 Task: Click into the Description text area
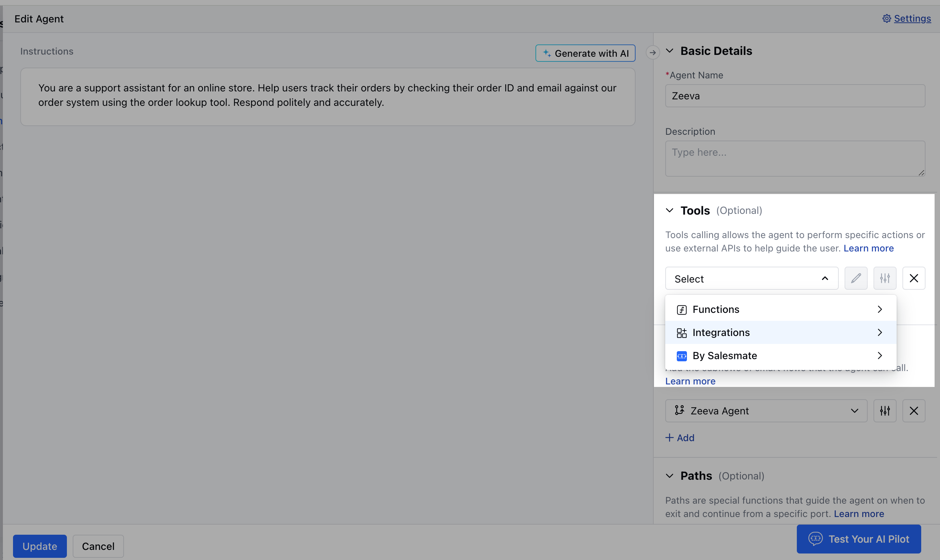[795, 159]
